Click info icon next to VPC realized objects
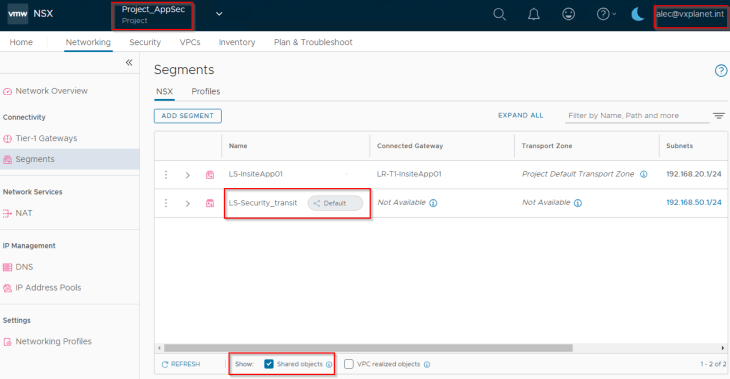The image size is (730, 379). (x=427, y=365)
